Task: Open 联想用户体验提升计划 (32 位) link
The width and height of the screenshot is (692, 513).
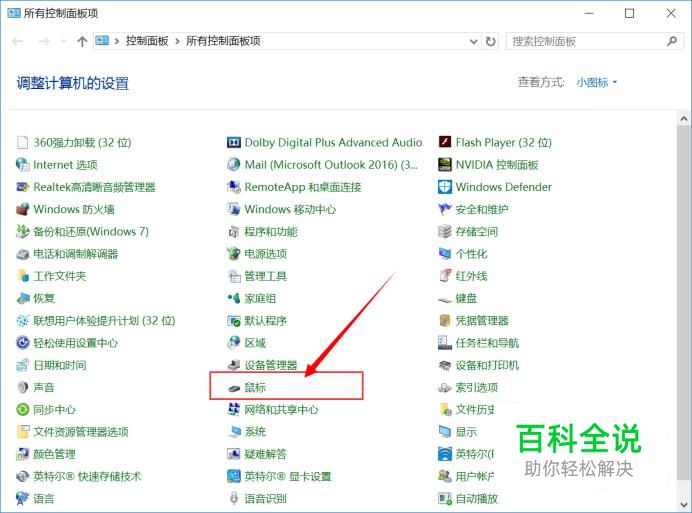Action: (x=104, y=321)
